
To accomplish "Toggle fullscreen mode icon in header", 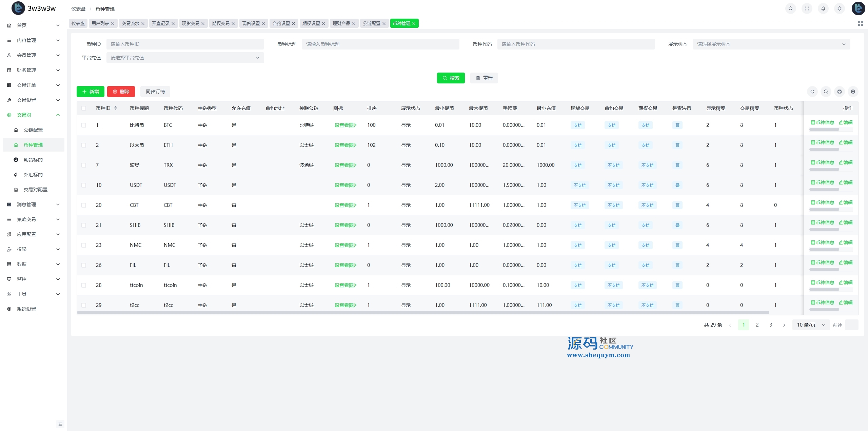I will click(807, 8).
